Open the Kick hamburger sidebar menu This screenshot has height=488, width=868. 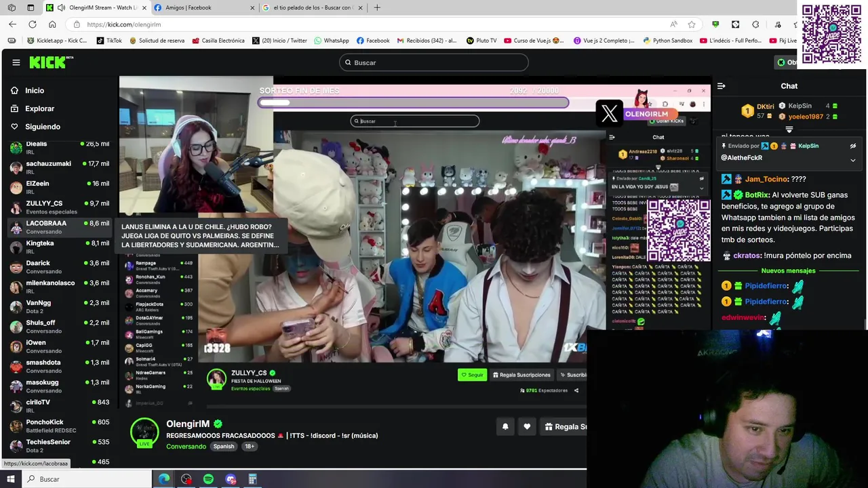point(16,62)
